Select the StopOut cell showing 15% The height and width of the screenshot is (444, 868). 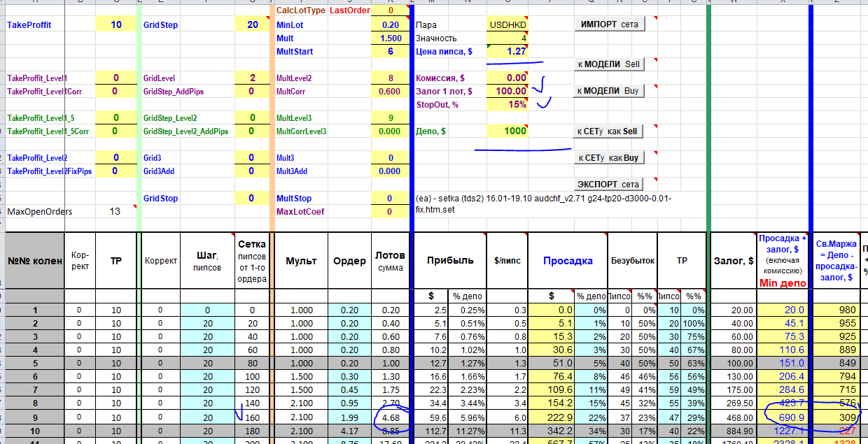(508, 105)
